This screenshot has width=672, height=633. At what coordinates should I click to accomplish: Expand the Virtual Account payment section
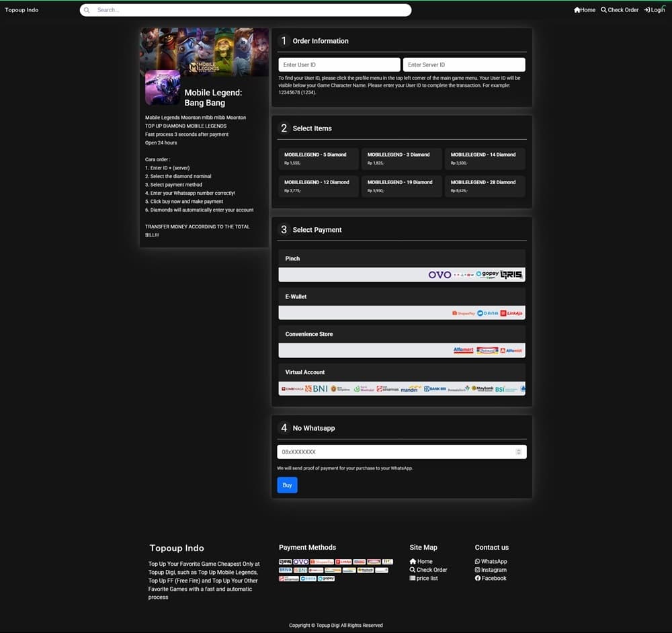[401, 372]
